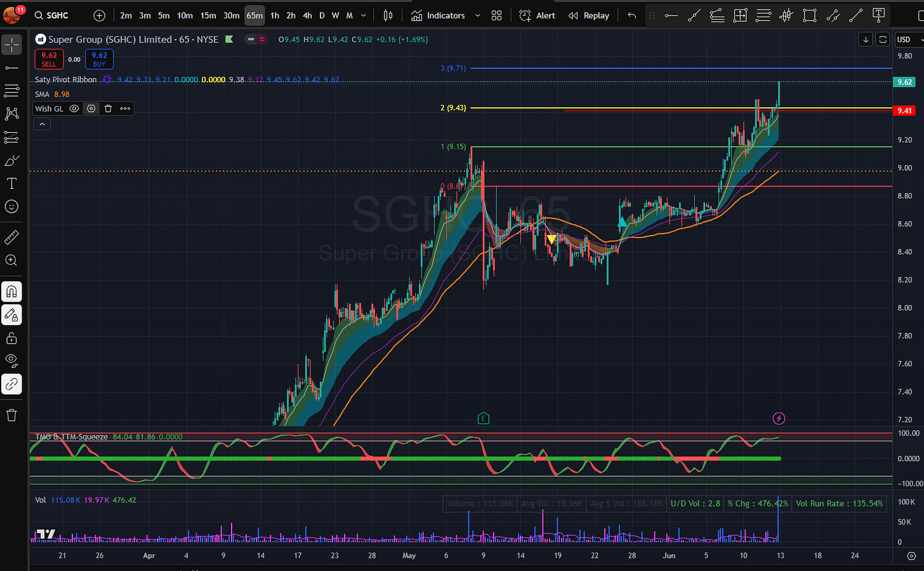
Task: Expand indicator favorites chevron next to Indicators
Action: pos(477,15)
